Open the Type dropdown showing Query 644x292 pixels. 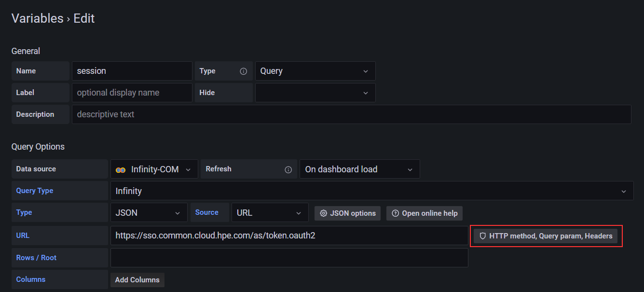(x=315, y=70)
